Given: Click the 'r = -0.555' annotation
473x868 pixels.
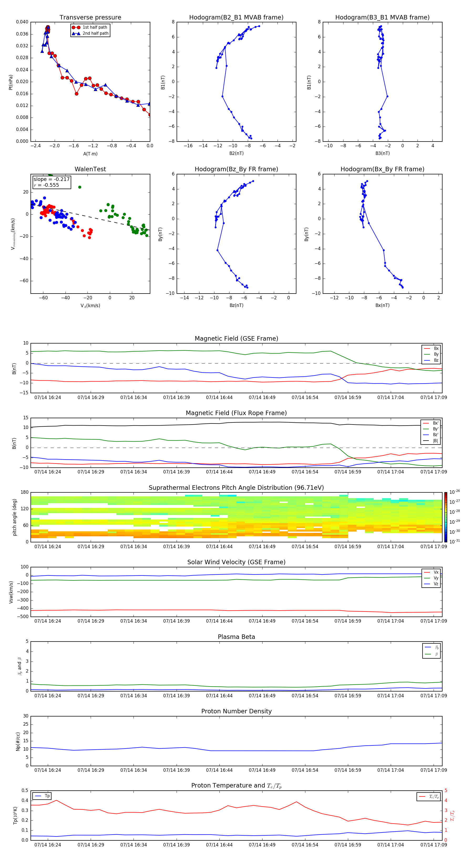Looking at the screenshot, I should click(47, 185).
